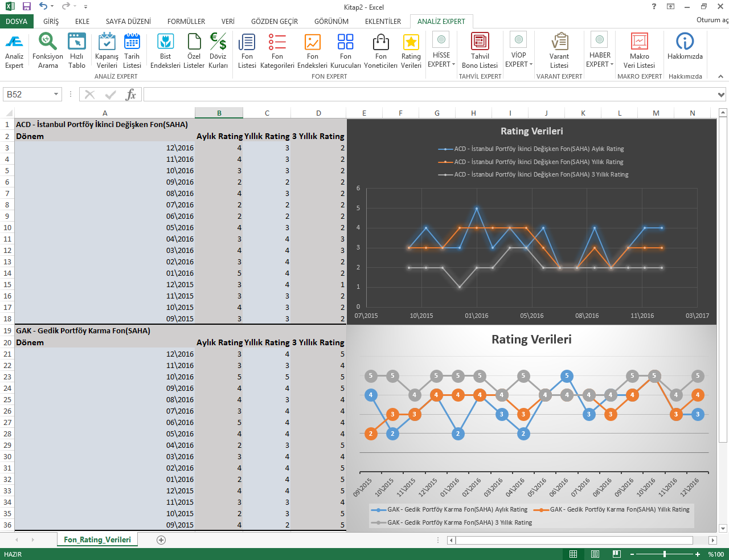Image resolution: width=729 pixels, height=560 pixels.
Task: Open Varant Listesi
Action: pos(559,51)
